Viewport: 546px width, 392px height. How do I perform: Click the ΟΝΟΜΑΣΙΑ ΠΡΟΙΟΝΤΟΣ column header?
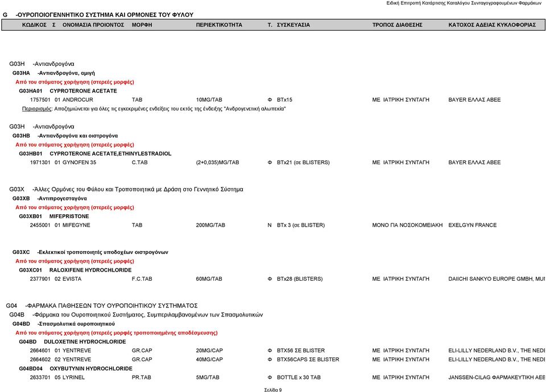click(x=93, y=25)
